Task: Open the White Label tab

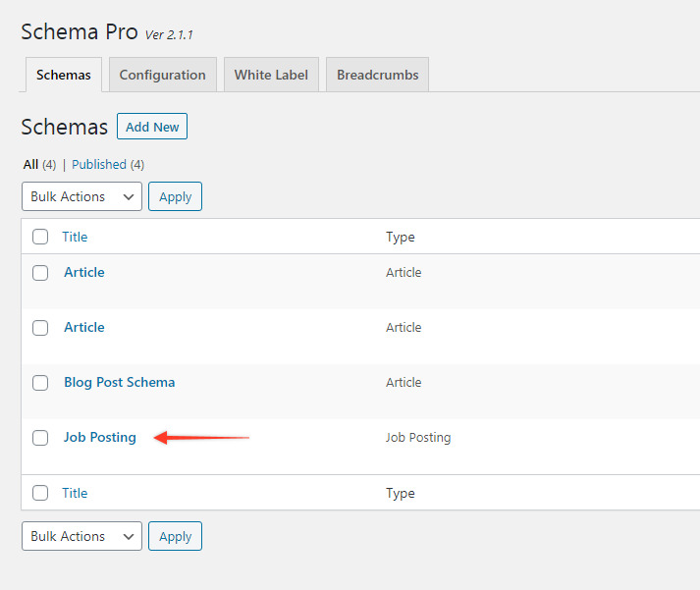Action: click(271, 75)
